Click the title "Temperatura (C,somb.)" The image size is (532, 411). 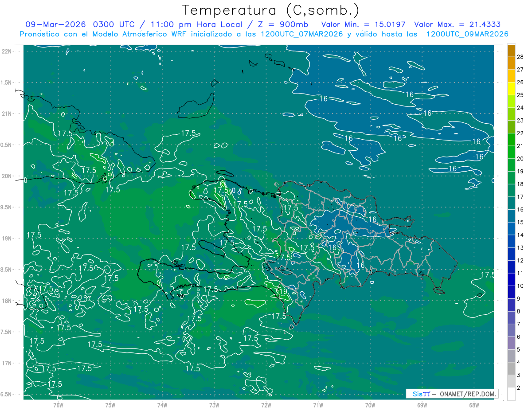[x=270, y=11]
